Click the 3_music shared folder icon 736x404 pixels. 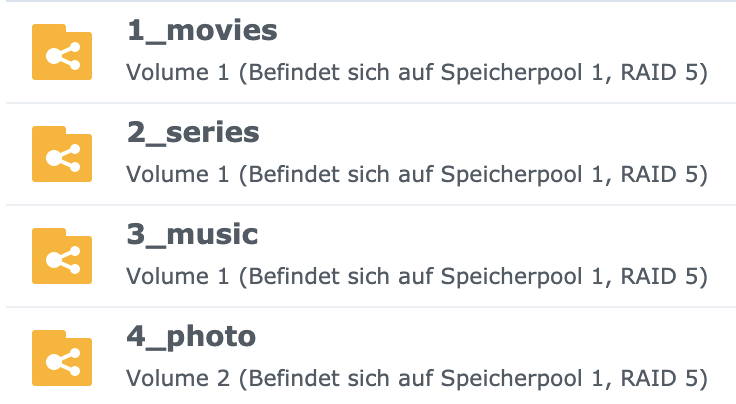coord(62,256)
